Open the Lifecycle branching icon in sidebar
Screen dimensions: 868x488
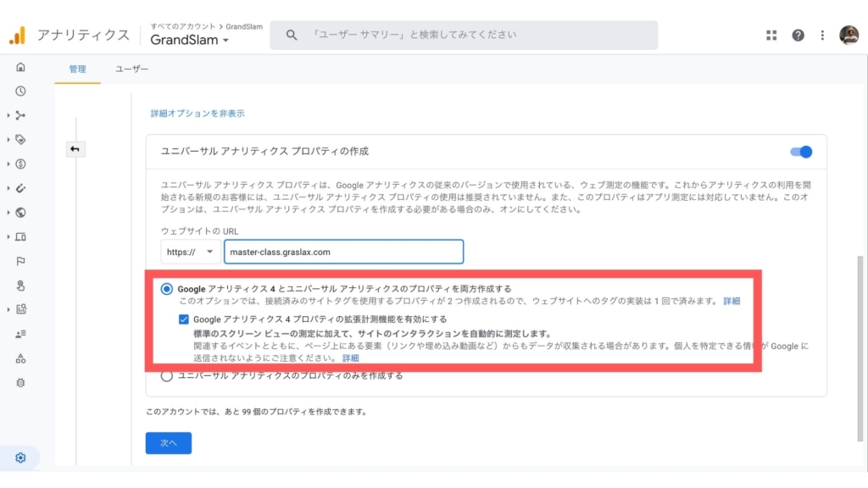click(20, 115)
